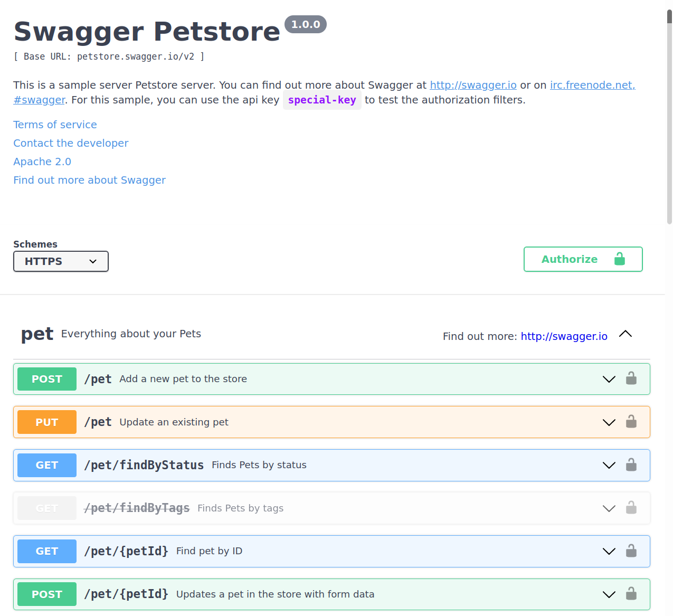
Task: Click the Base URL text line
Action: (109, 56)
